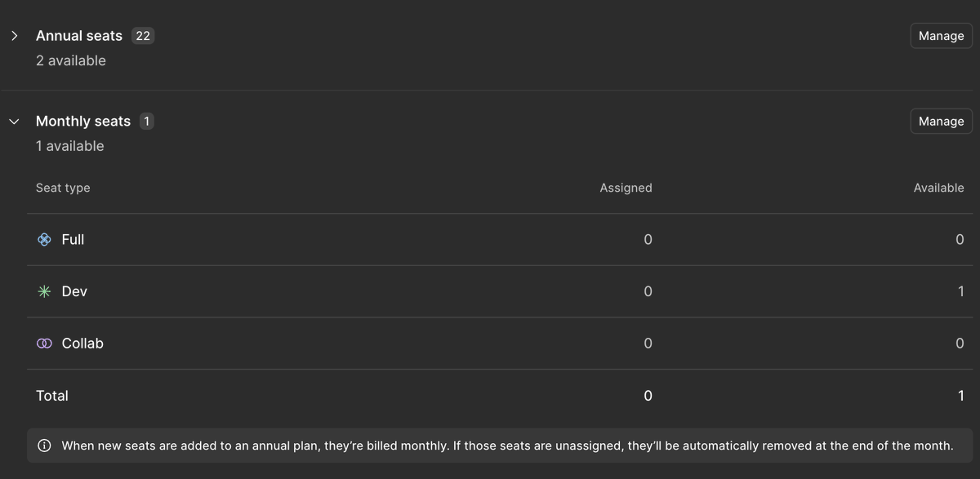
Task: Click the Total row label
Action: pyautogui.click(x=52, y=396)
